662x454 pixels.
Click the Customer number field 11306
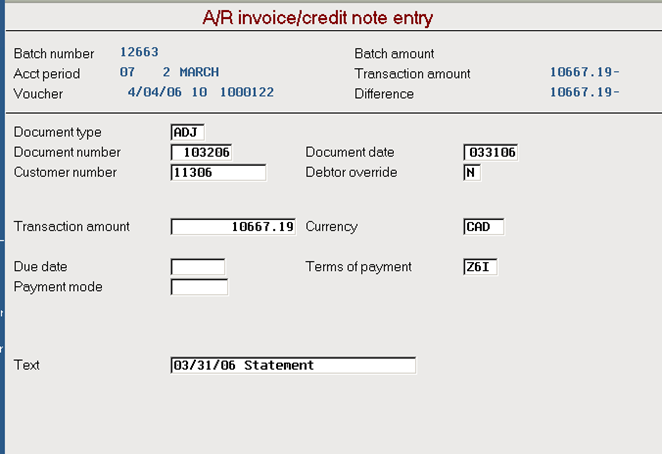pos(218,173)
